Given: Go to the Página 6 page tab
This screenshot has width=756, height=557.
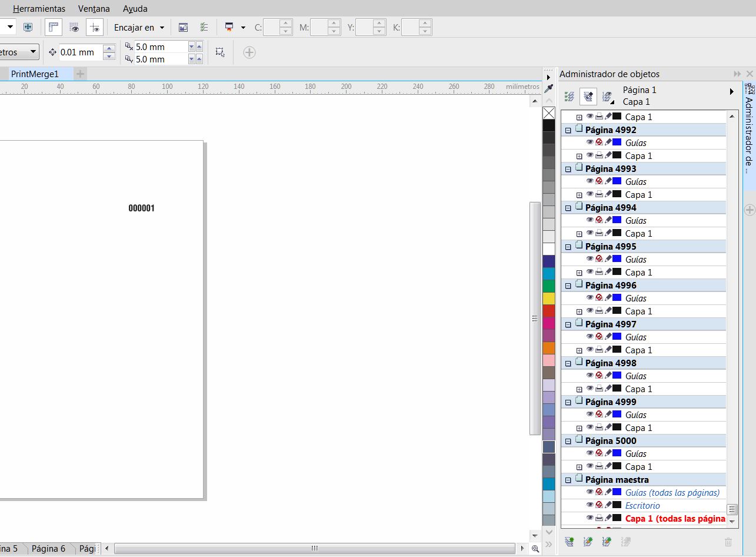Looking at the screenshot, I should tap(48, 548).
